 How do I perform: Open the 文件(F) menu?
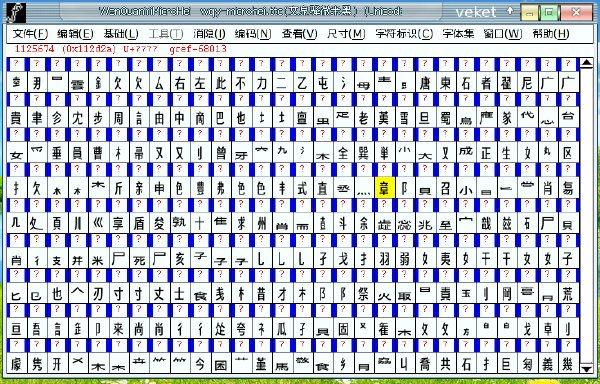[x=30, y=34]
